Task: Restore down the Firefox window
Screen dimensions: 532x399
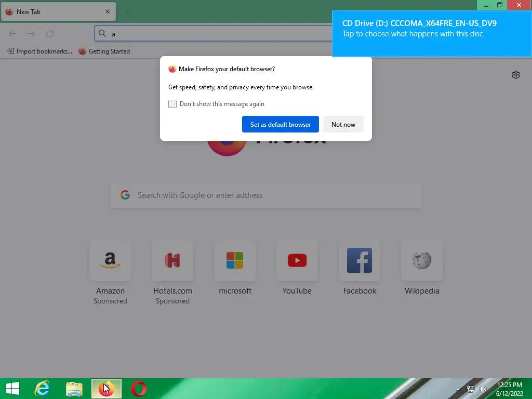Action: pyautogui.click(x=499, y=5)
